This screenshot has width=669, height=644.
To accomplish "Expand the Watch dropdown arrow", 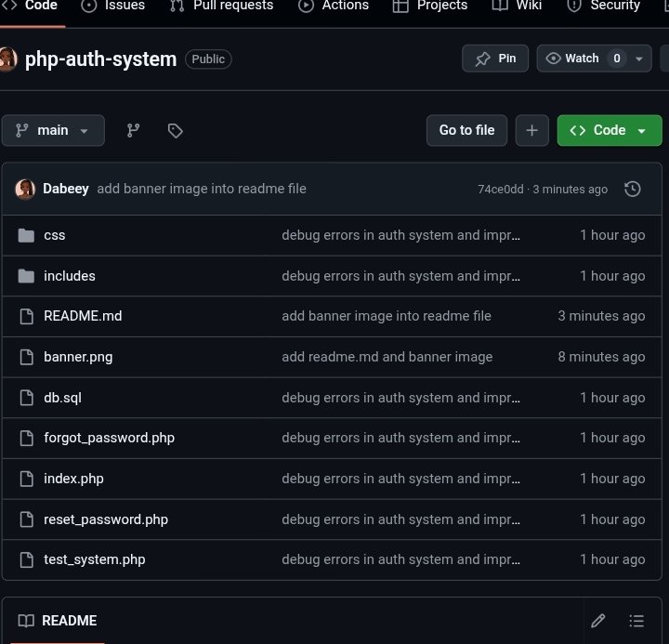I will coord(639,59).
